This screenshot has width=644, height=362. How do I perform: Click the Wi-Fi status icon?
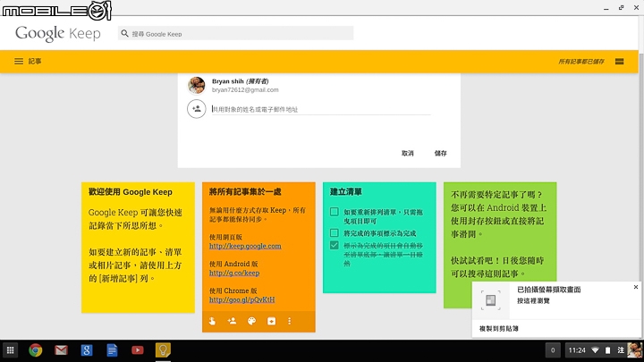(x=595, y=350)
